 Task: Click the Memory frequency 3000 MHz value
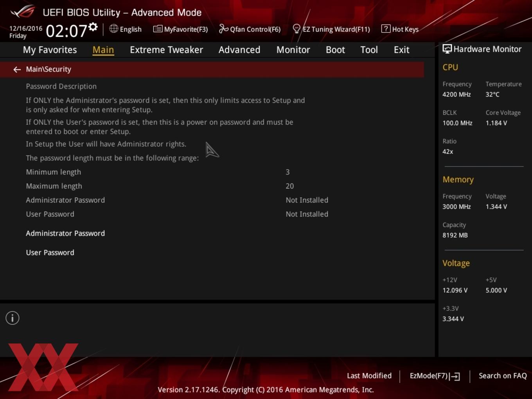pos(457,207)
